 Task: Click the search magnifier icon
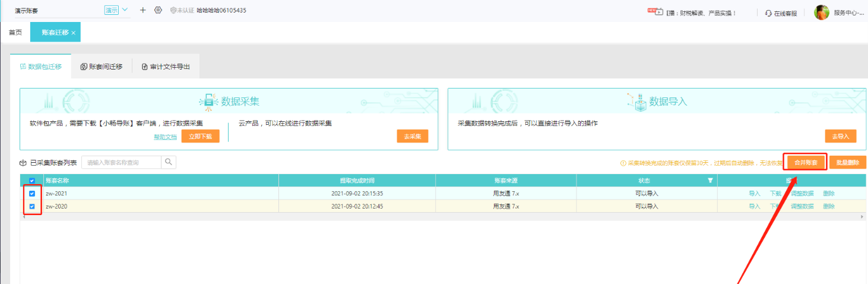point(169,162)
